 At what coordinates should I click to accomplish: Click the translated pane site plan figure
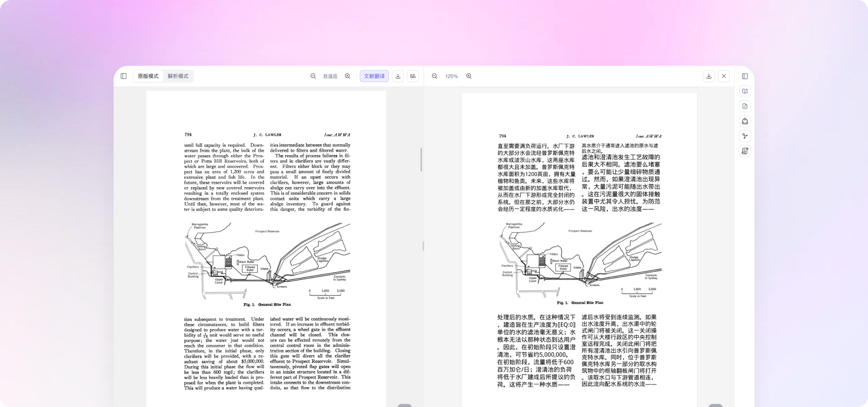point(580,260)
